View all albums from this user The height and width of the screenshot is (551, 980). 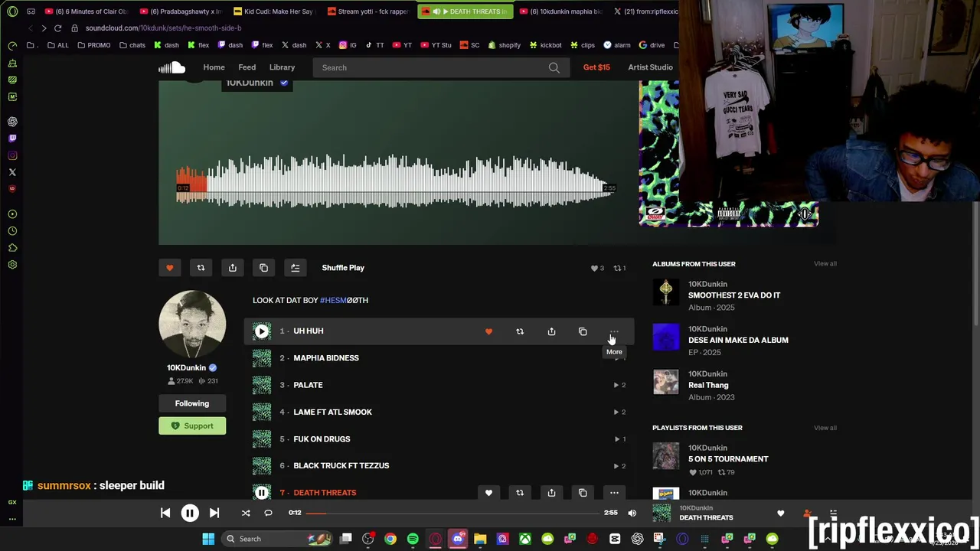[x=825, y=263]
